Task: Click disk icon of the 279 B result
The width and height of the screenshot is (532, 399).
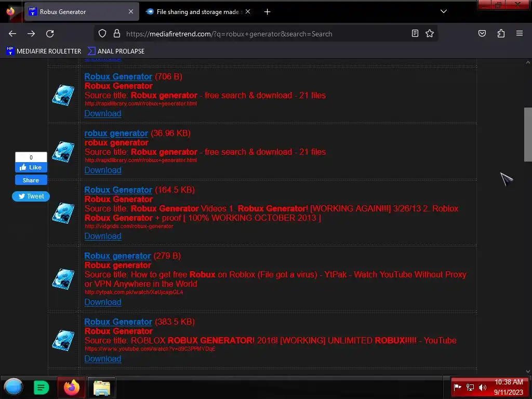Action: pyautogui.click(x=63, y=279)
